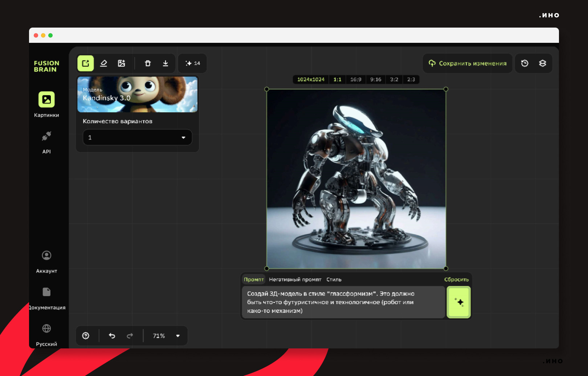Image resolution: width=588 pixels, height=376 pixels.
Task: Expand the number of variants dropdown
Action: click(138, 138)
